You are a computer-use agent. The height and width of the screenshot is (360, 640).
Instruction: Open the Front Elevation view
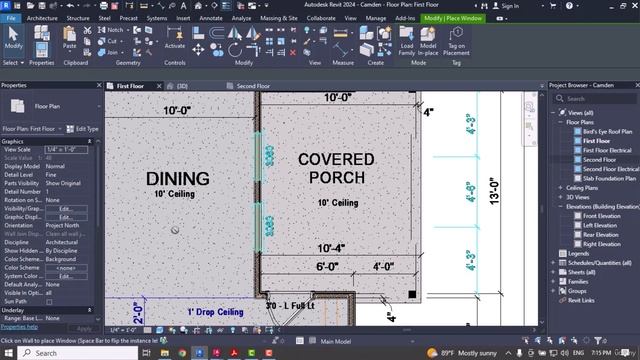(x=602, y=216)
